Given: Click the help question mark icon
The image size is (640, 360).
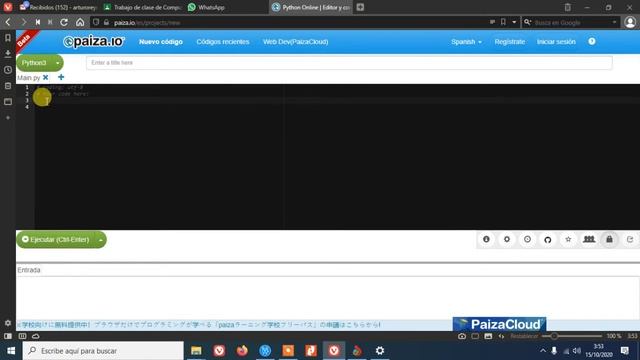Looking at the screenshot, I should [x=592, y=41].
